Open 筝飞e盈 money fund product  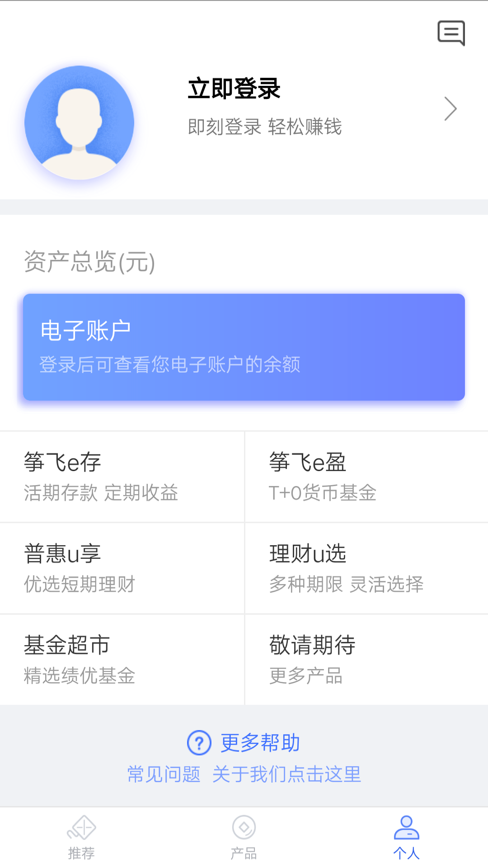coord(366,477)
